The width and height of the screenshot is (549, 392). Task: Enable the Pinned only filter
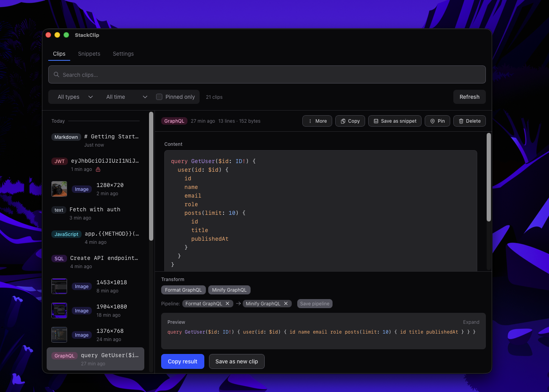159,96
